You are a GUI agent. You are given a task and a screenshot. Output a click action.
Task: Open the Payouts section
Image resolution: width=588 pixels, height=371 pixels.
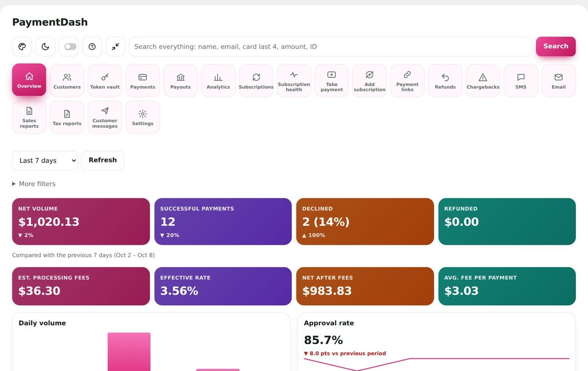point(180,80)
